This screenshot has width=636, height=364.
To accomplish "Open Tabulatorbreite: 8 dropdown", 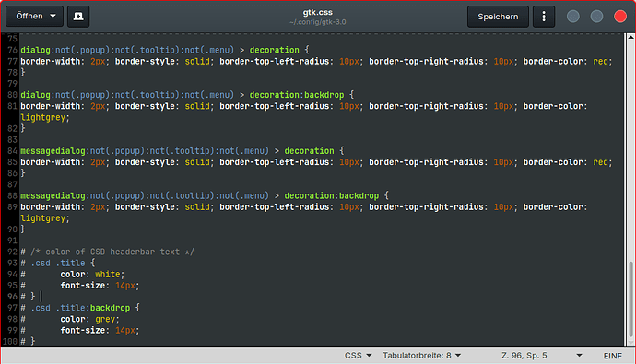I will pos(421,356).
